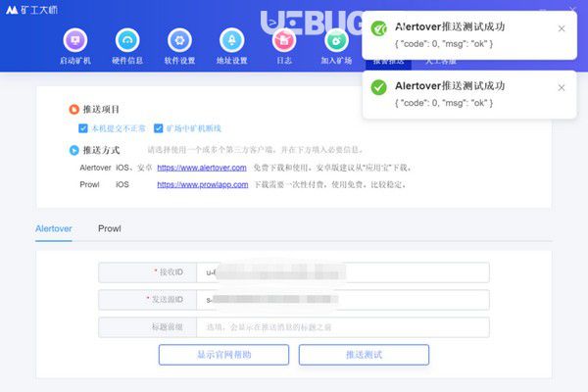
Task: Open the 加入矿场 join farm icon
Action: (336, 40)
